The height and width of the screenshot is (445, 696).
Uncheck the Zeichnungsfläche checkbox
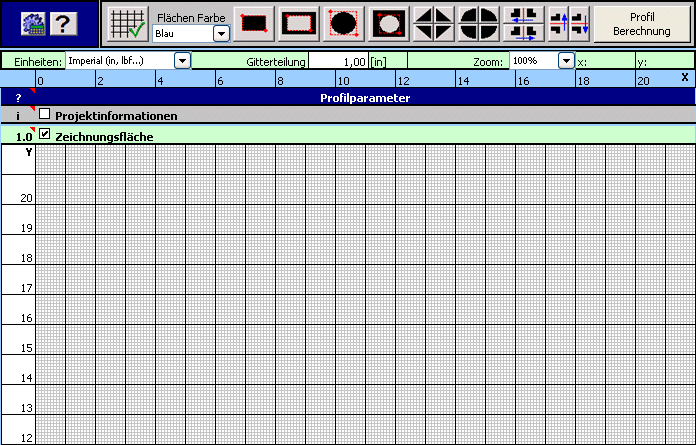tap(44, 134)
